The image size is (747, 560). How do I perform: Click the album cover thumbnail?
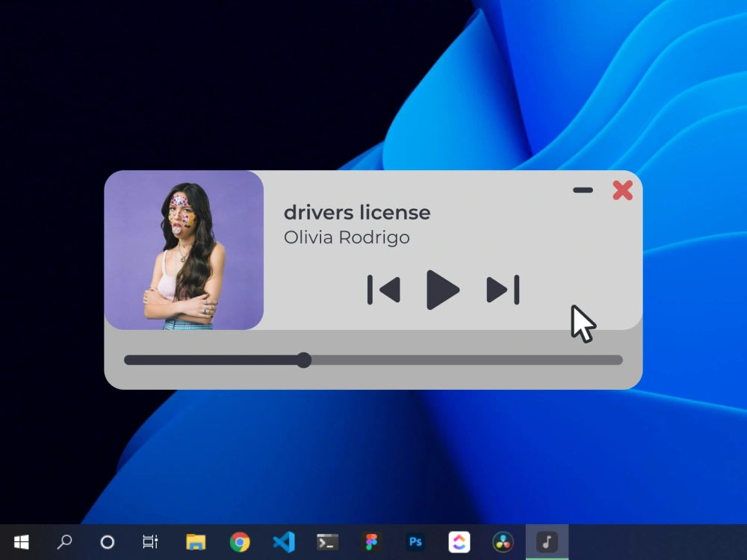[x=184, y=250]
